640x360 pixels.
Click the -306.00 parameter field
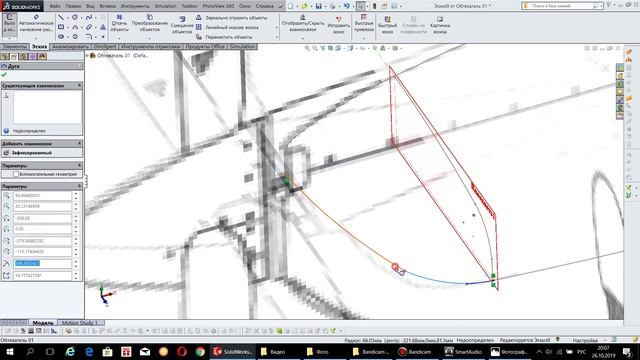tap(42, 218)
